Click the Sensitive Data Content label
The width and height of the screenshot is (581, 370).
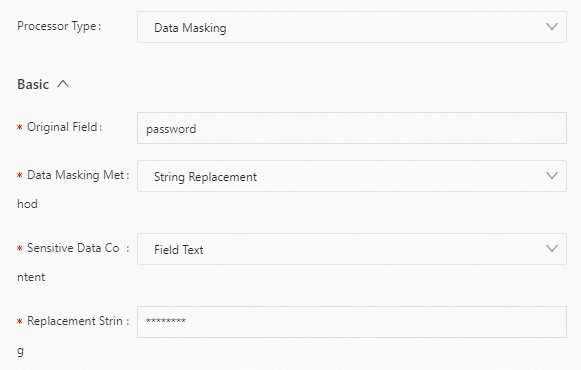pyautogui.click(x=73, y=262)
